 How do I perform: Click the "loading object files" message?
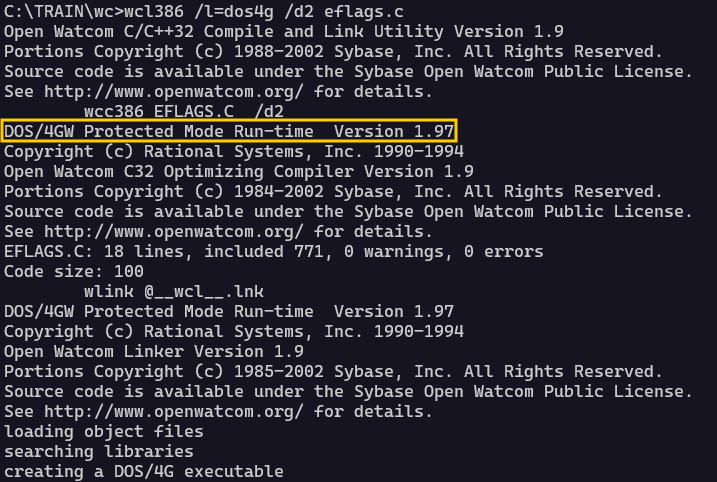[104, 431]
